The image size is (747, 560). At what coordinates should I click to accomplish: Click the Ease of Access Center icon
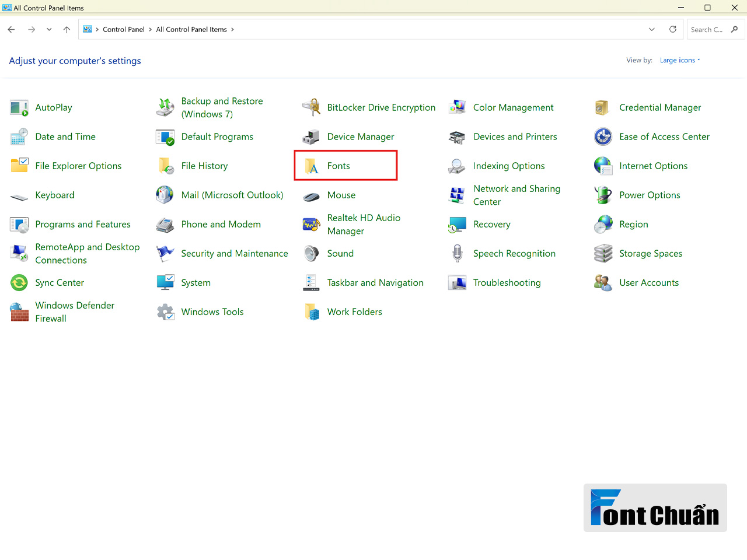coord(603,136)
